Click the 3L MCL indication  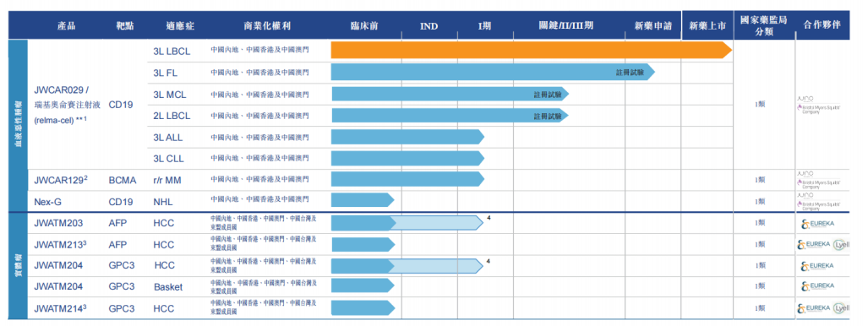coord(170,95)
